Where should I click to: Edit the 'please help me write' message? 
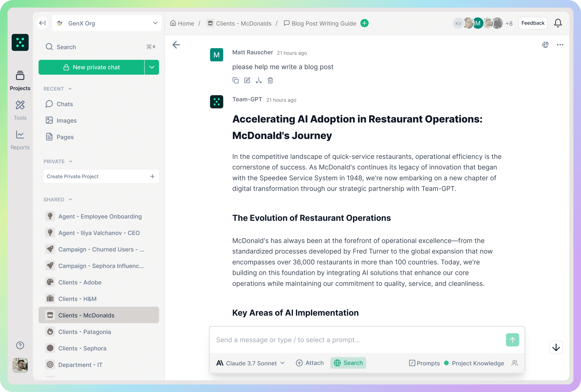pyautogui.click(x=247, y=80)
